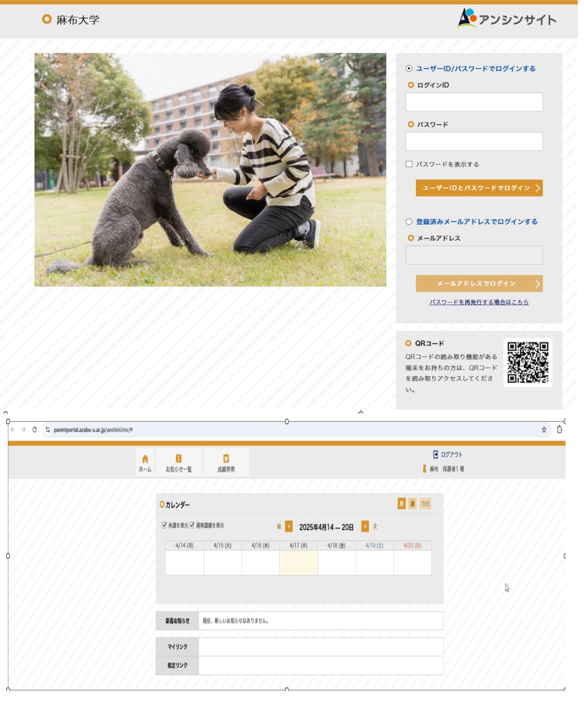Image resolution: width=584 pixels, height=728 pixels.
Task: Enable パスワードを表示する checkbox
Action: click(x=409, y=164)
